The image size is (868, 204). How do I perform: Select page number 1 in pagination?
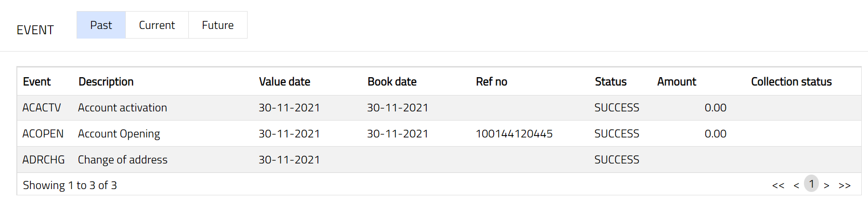click(x=812, y=184)
